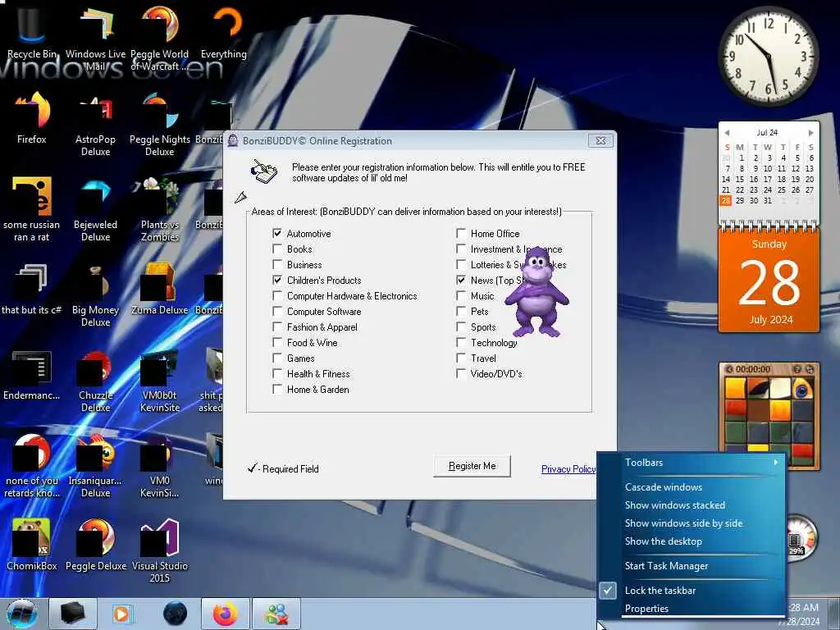Open the Recycle Bin desktop icon
Image resolution: width=840 pixels, height=630 pixels.
click(x=31, y=32)
